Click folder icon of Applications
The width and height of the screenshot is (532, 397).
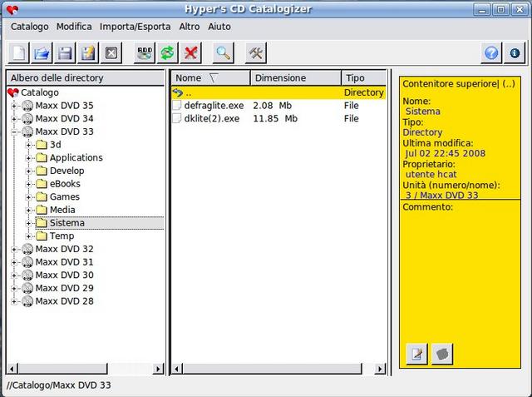click(x=42, y=157)
